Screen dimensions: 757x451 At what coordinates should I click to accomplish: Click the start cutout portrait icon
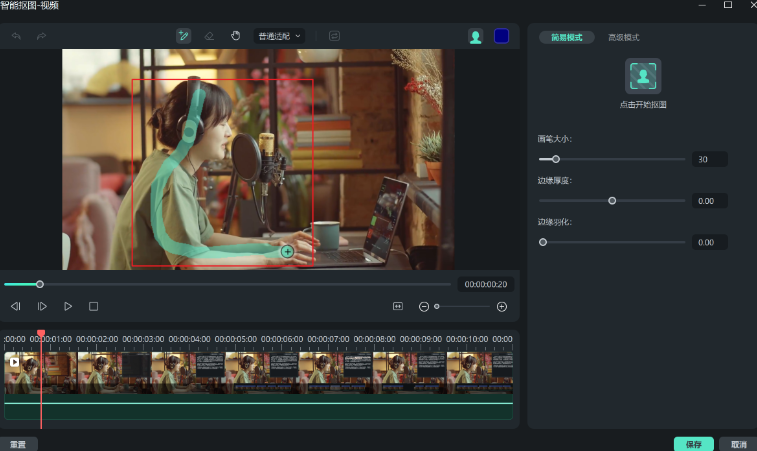coord(643,76)
